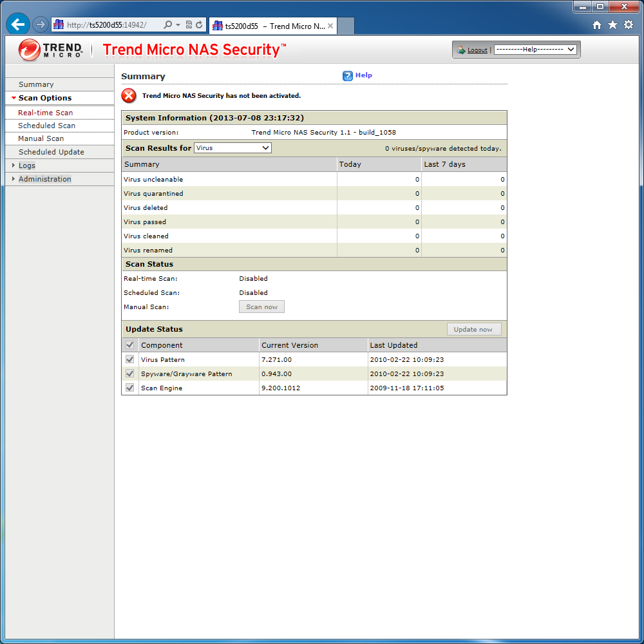Open Scan Results for Virus dropdown
This screenshot has height=644, width=644.
click(233, 148)
